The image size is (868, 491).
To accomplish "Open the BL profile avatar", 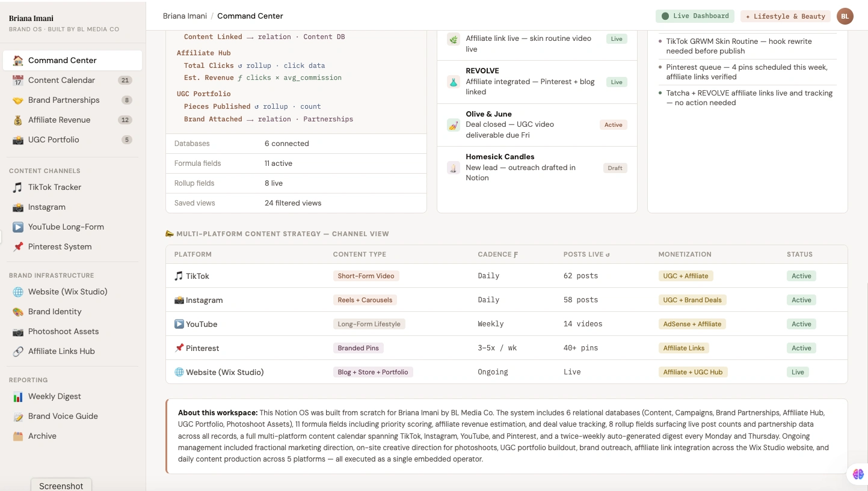I will [845, 16].
